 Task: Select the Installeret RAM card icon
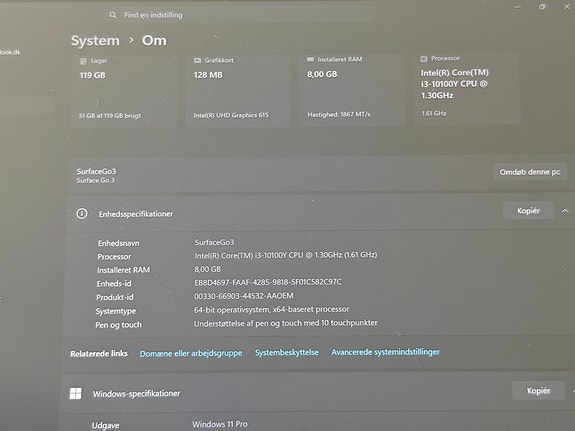[x=310, y=59]
